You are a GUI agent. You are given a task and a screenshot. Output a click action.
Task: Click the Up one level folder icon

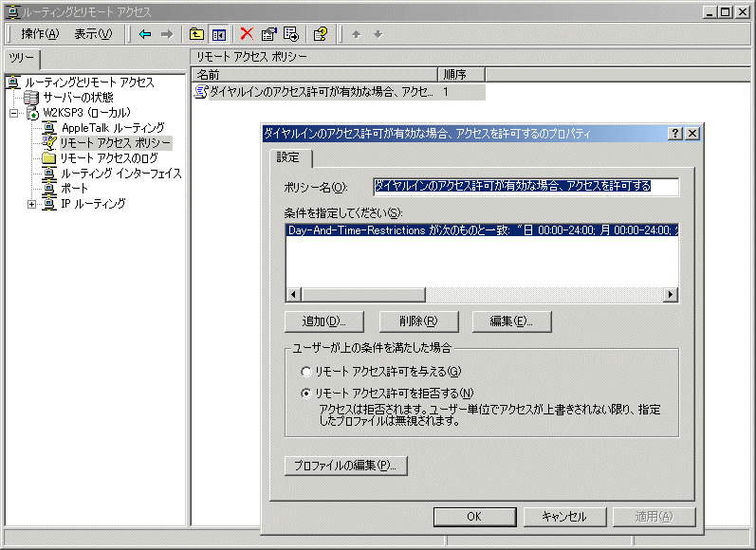(x=196, y=34)
